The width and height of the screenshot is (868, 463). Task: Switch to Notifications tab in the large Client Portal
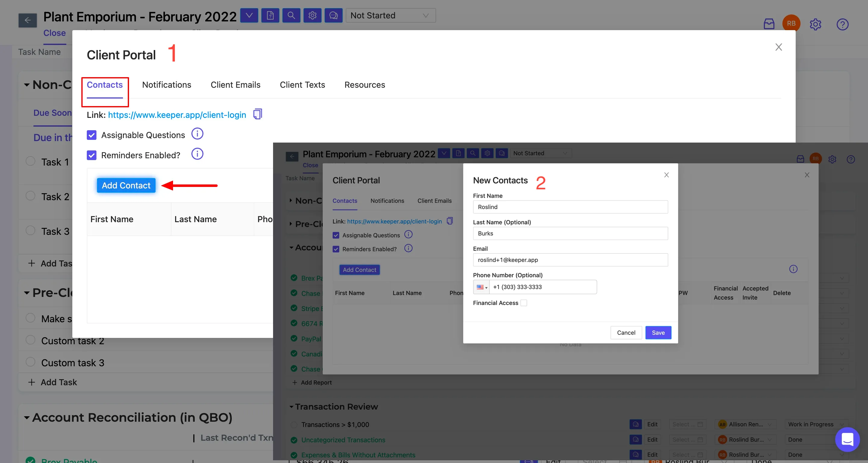pos(166,85)
